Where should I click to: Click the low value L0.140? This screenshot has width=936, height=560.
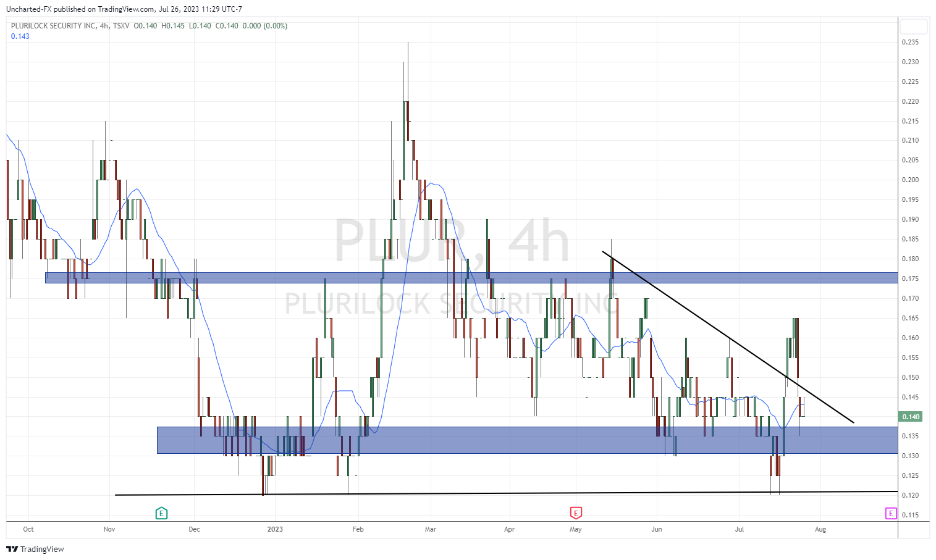pos(200,26)
